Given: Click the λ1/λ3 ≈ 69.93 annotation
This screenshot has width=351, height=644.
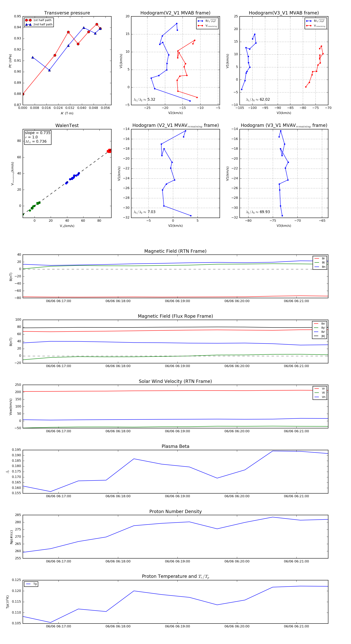Looking at the screenshot, I should (258, 212).
